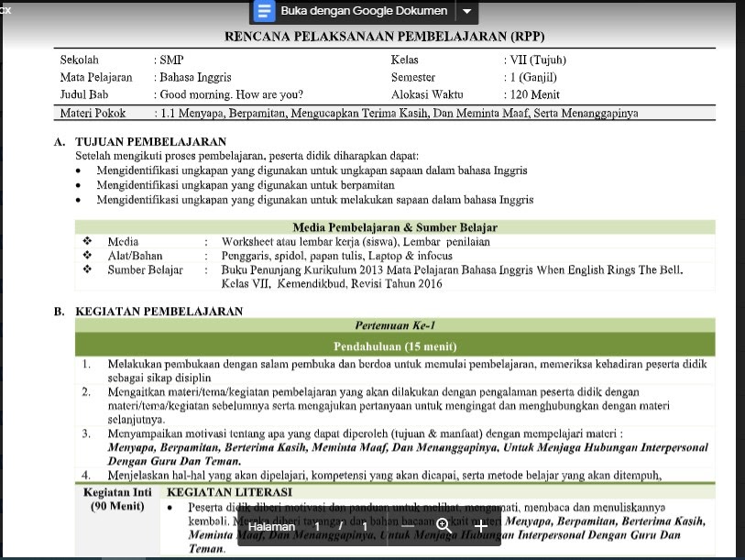Viewport: 745px width, 560px height.
Task: Click the Kegiatan Inti (90 Menit) label
Action: coord(118,498)
